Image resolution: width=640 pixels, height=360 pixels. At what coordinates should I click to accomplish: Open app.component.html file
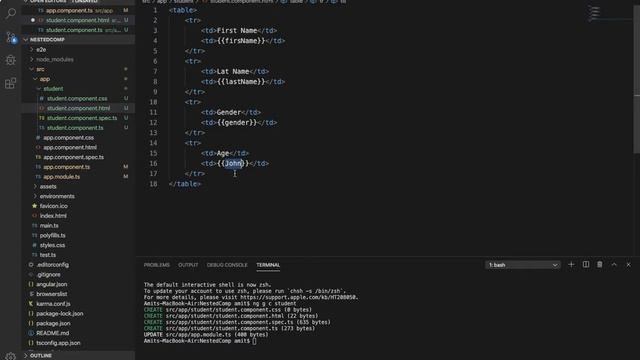pos(70,147)
